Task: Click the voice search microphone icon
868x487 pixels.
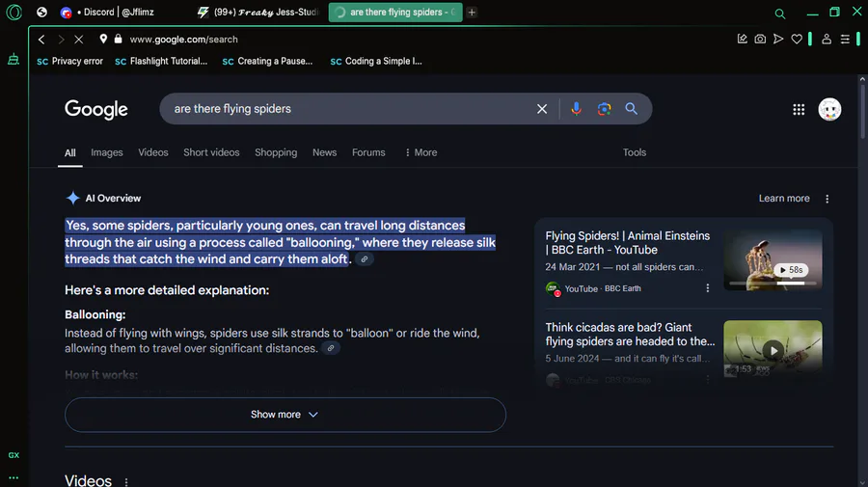Action: click(576, 109)
